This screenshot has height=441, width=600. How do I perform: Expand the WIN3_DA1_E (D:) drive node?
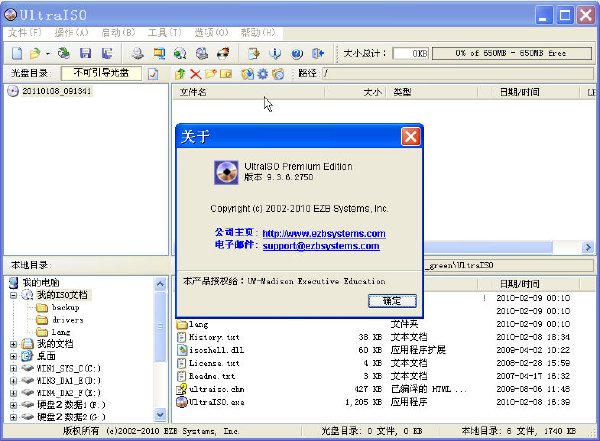(x=13, y=381)
